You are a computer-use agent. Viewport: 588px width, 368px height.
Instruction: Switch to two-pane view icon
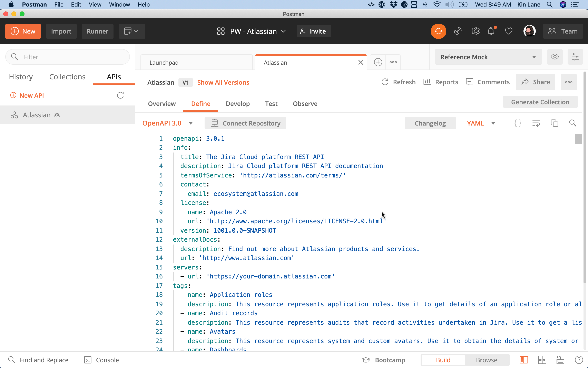click(x=542, y=360)
